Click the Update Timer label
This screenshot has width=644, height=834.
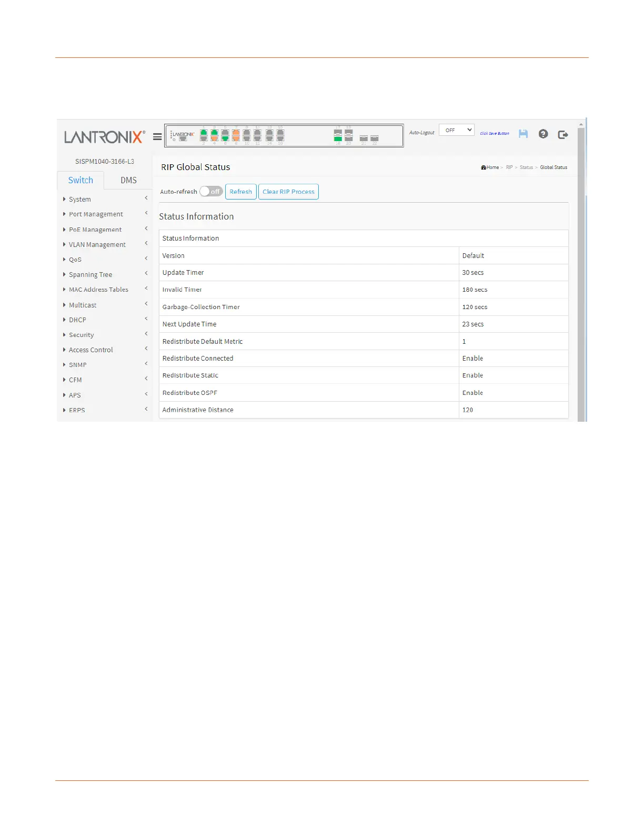coord(183,273)
